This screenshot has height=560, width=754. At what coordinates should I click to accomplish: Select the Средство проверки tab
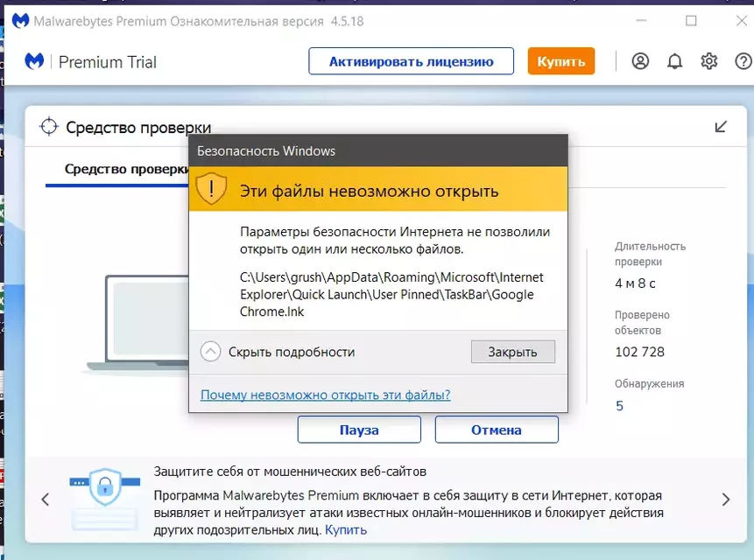click(x=126, y=169)
